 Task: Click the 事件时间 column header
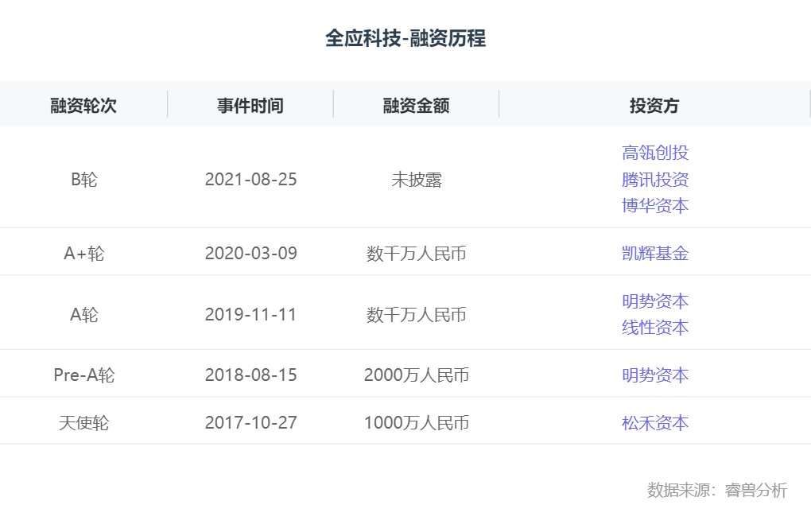click(250, 106)
